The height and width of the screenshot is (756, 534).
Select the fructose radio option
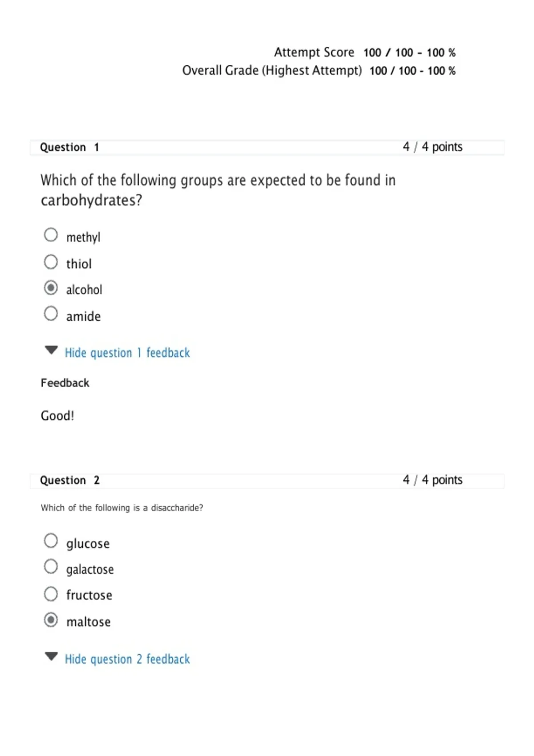51,594
